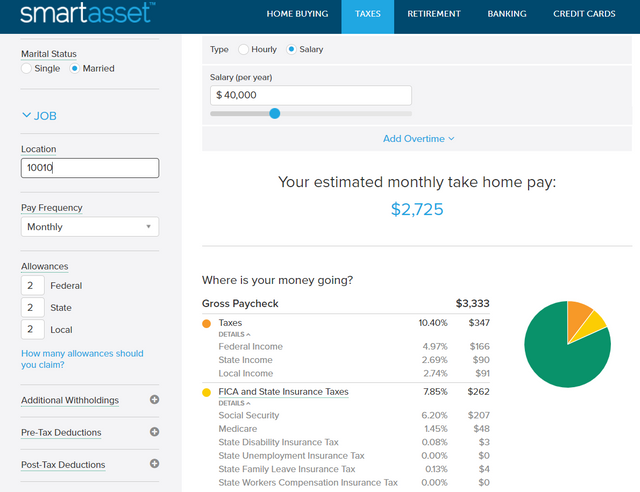Expand the Add Overtime section
Image resolution: width=640 pixels, height=492 pixels.
(x=418, y=139)
